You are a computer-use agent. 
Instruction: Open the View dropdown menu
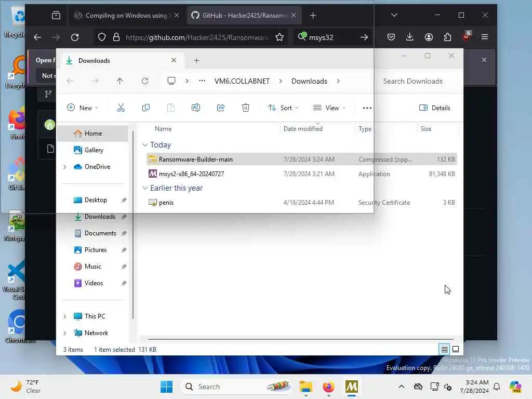point(329,108)
